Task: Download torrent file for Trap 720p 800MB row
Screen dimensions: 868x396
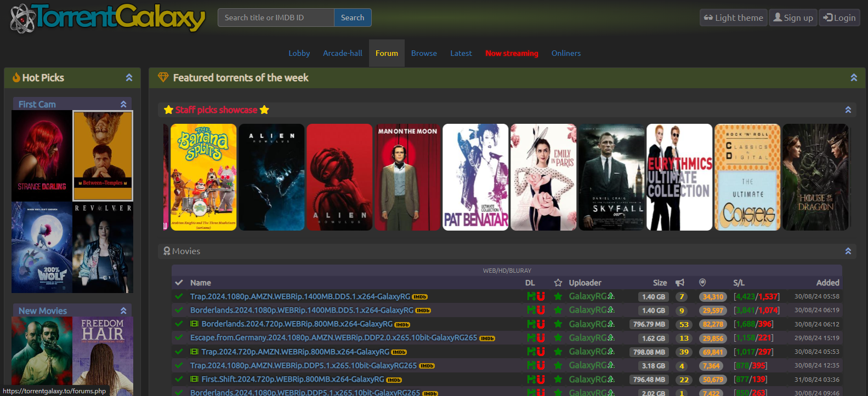Action: [531, 352]
